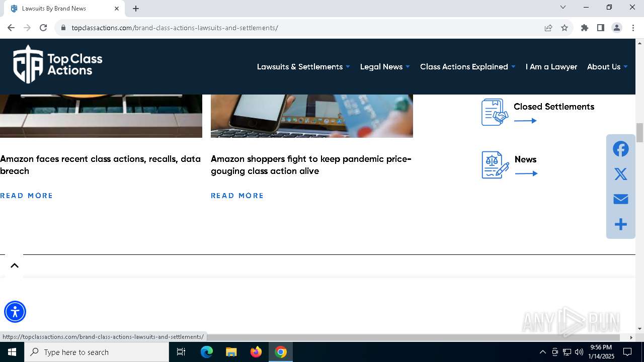The height and width of the screenshot is (362, 644).
Task: Open News sidebar link
Action: pyautogui.click(x=526, y=159)
